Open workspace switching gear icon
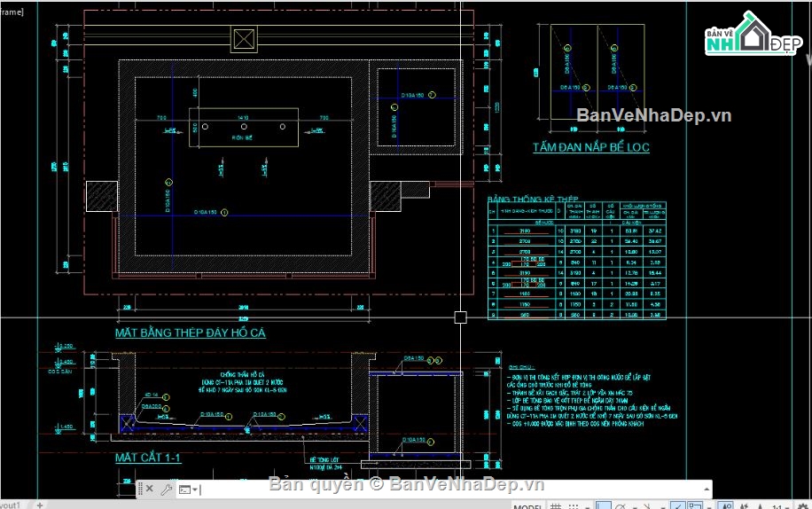This screenshot has width=812, height=509. (802, 506)
